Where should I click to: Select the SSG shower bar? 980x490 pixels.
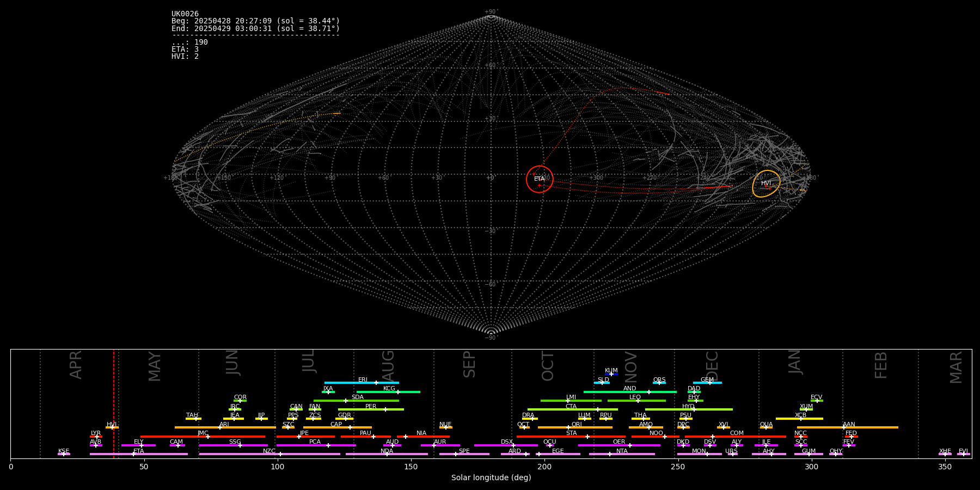[x=233, y=445]
